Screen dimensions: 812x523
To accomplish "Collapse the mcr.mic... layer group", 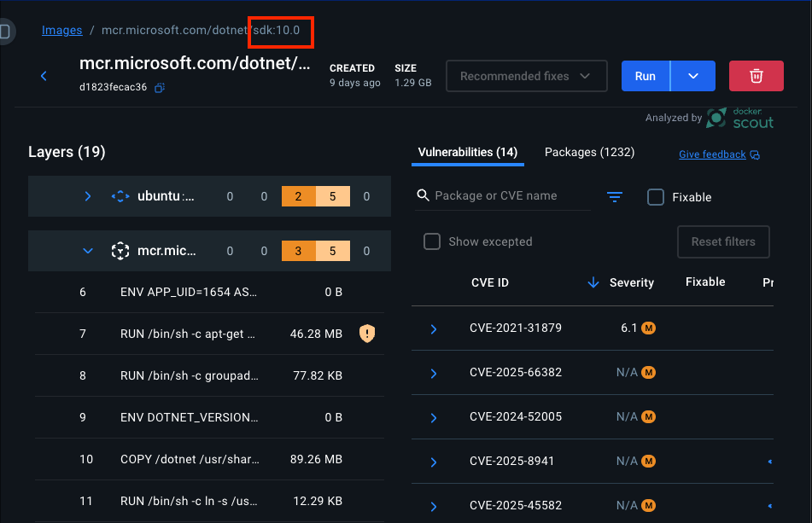I will click(x=87, y=251).
